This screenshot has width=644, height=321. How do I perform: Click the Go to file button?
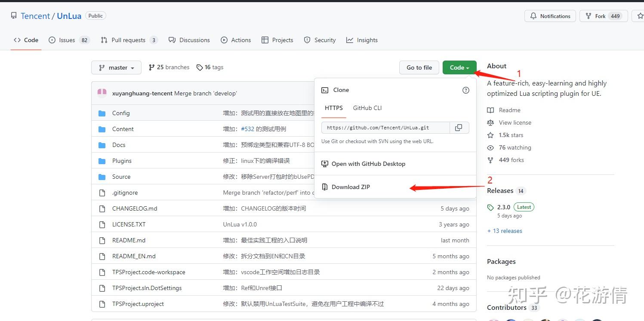pyautogui.click(x=419, y=68)
